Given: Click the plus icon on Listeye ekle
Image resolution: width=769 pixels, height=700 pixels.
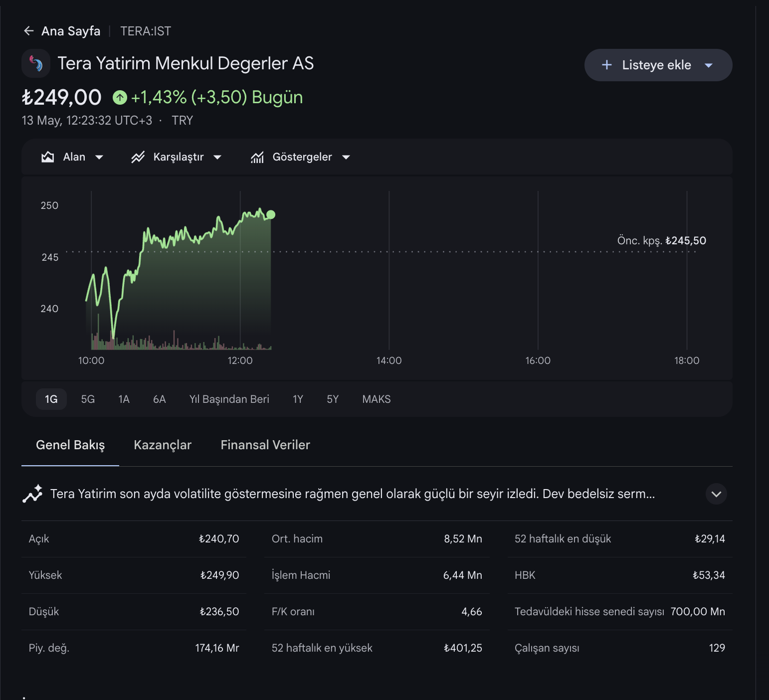Looking at the screenshot, I should tap(606, 65).
